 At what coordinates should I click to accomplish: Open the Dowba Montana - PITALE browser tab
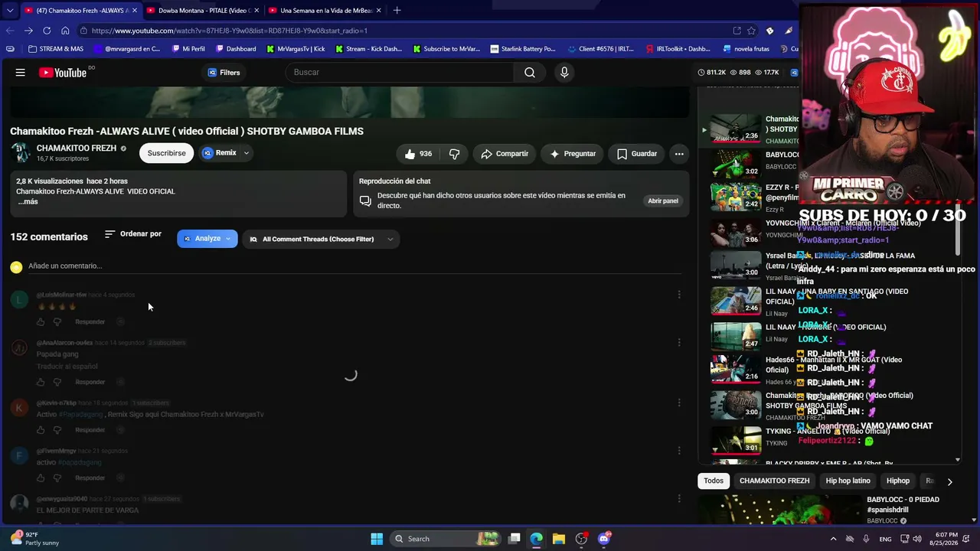(201, 11)
